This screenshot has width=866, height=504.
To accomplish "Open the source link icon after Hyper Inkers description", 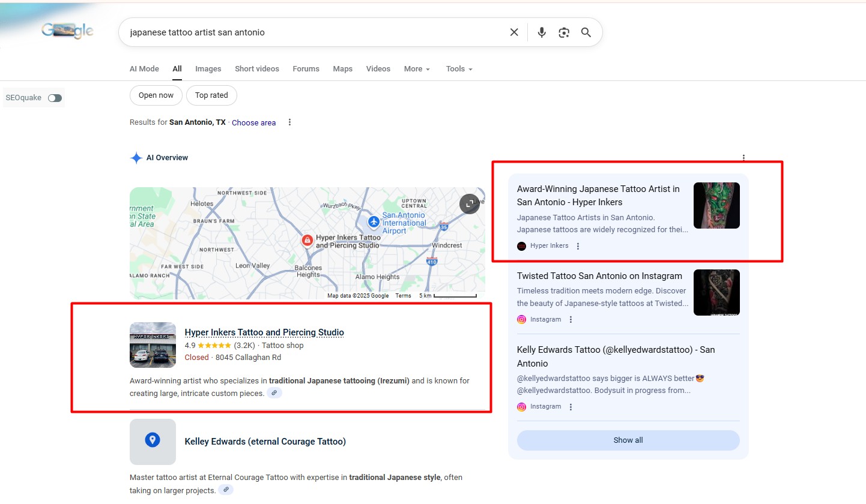I will point(274,393).
